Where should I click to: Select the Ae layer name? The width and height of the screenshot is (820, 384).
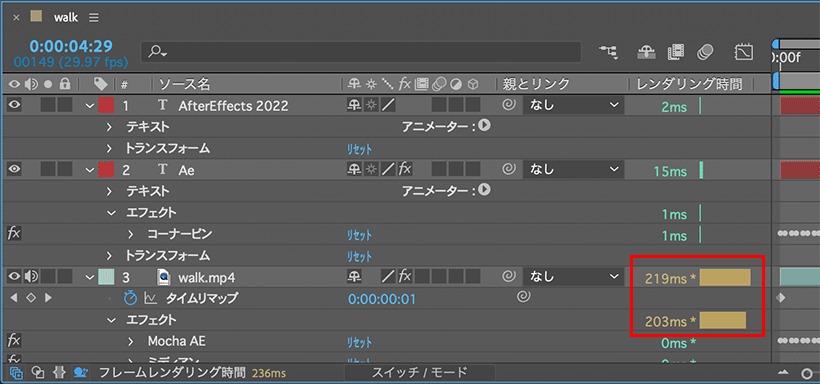(186, 170)
